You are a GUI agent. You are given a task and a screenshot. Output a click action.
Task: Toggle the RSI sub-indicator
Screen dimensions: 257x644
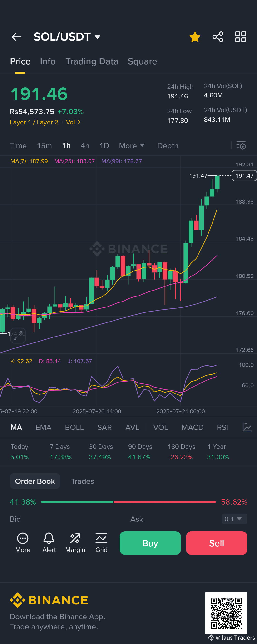(222, 428)
